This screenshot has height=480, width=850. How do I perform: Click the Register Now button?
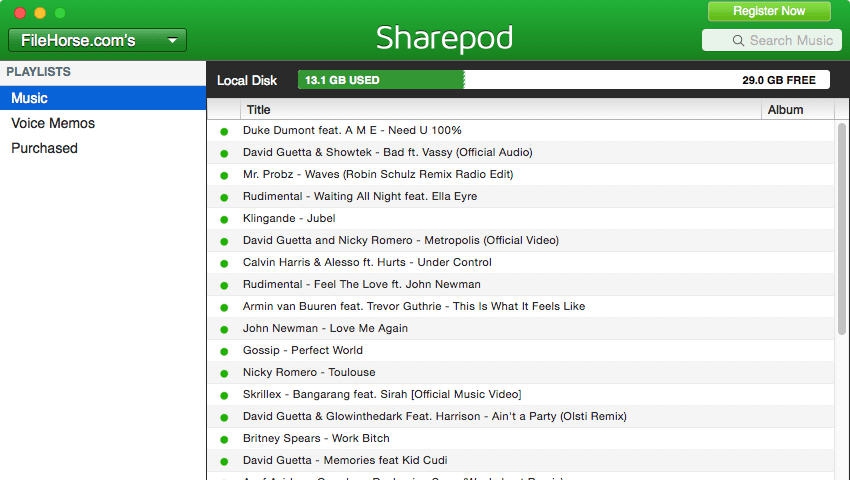(x=769, y=11)
